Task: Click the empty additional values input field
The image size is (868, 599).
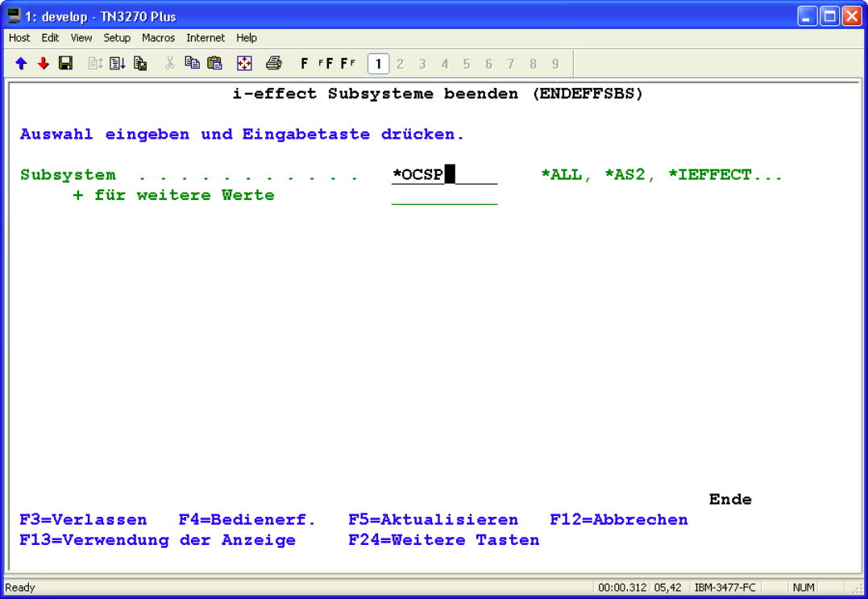Action: pyautogui.click(x=443, y=196)
